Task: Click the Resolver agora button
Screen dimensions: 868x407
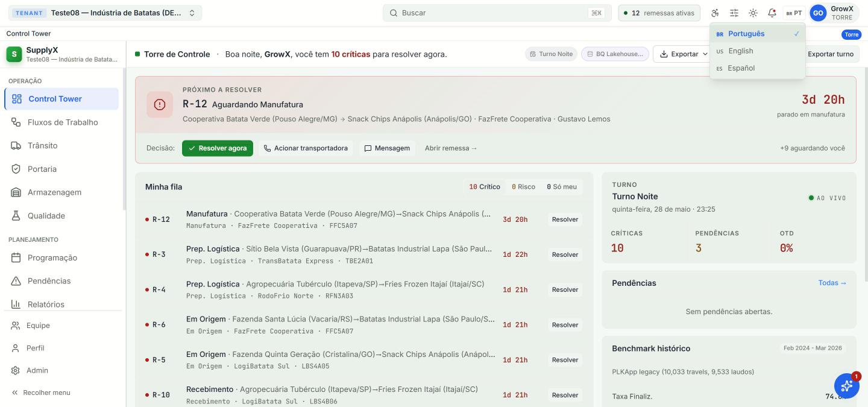Action: [218, 148]
